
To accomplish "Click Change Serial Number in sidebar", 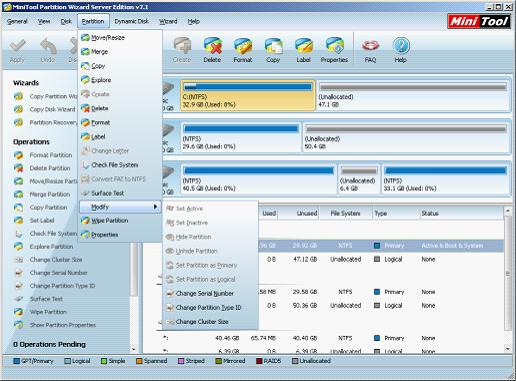I will click(x=51, y=273).
